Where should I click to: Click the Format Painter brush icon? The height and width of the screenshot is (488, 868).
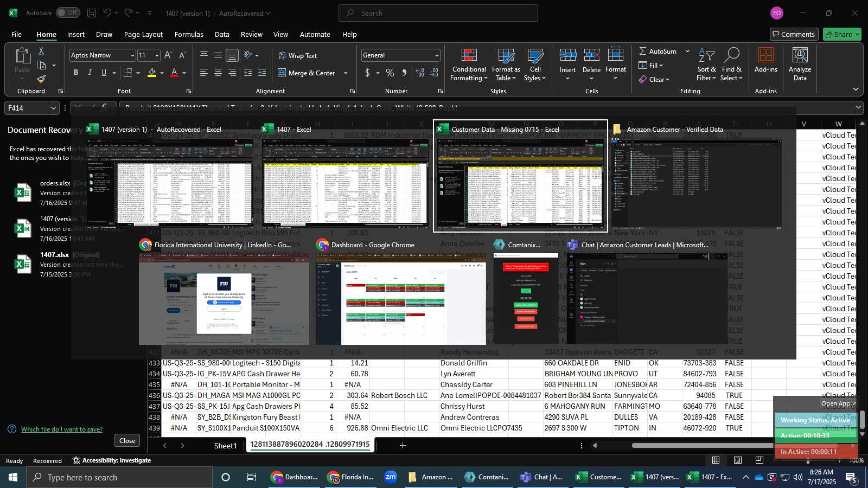pyautogui.click(x=41, y=79)
